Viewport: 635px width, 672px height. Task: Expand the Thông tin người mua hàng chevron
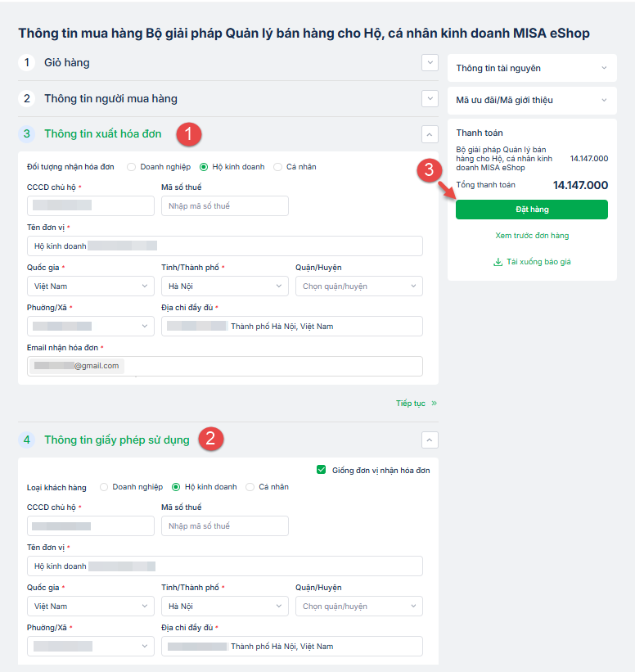[430, 99]
